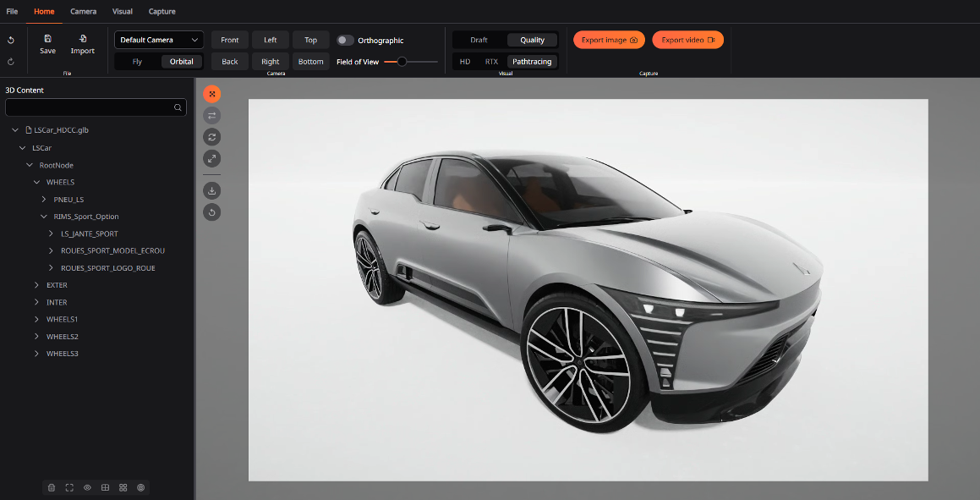Open the Capture tab
This screenshot has height=500, width=980.
162,11
